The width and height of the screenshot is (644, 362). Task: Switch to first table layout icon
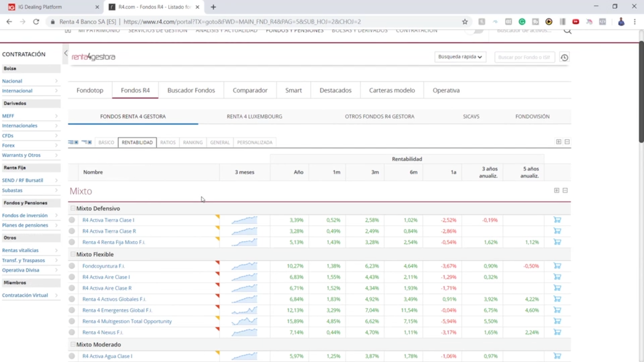[73, 142]
